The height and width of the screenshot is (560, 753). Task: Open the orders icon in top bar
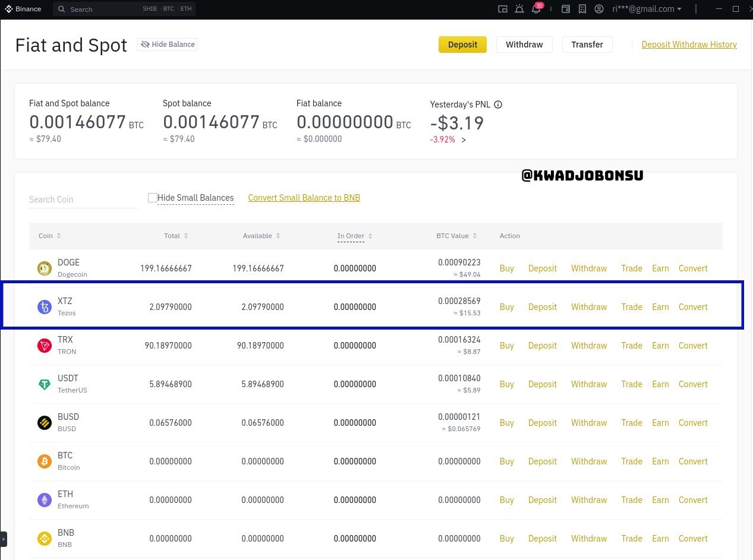582,9
